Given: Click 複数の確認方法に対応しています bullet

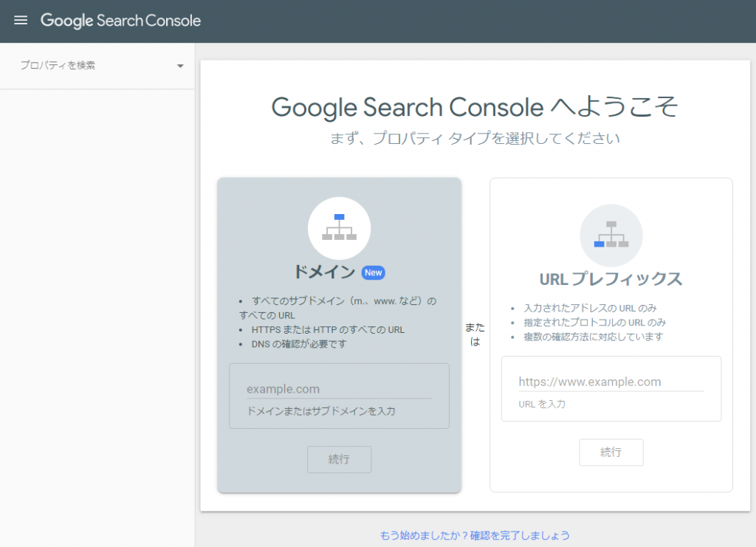Looking at the screenshot, I should tap(594, 337).
